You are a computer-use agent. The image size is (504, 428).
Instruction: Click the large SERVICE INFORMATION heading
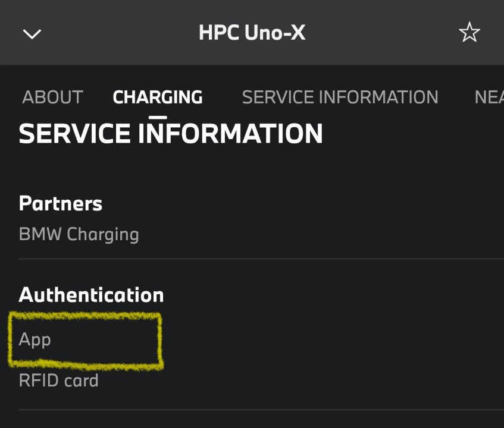(171, 134)
